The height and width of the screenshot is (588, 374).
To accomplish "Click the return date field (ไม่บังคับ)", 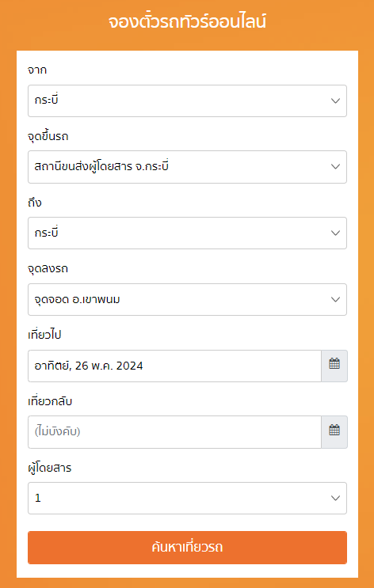I will click(x=174, y=431).
